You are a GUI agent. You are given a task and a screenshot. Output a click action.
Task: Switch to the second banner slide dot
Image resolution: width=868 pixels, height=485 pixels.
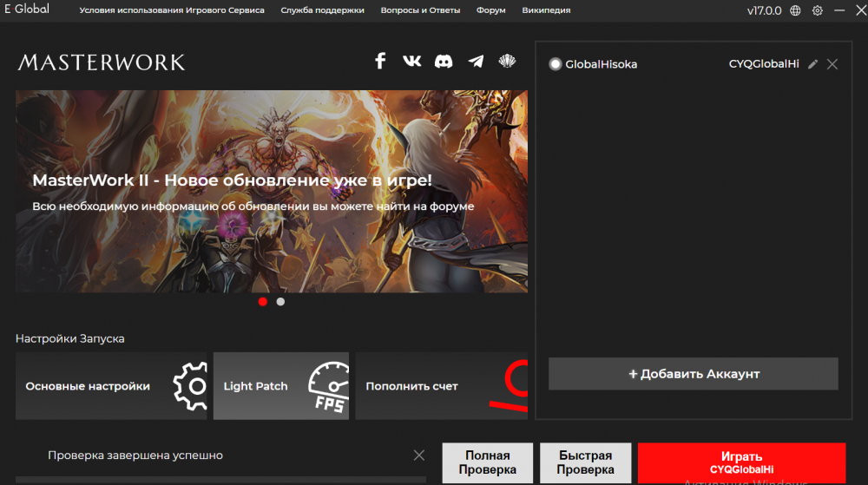point(280,302)
